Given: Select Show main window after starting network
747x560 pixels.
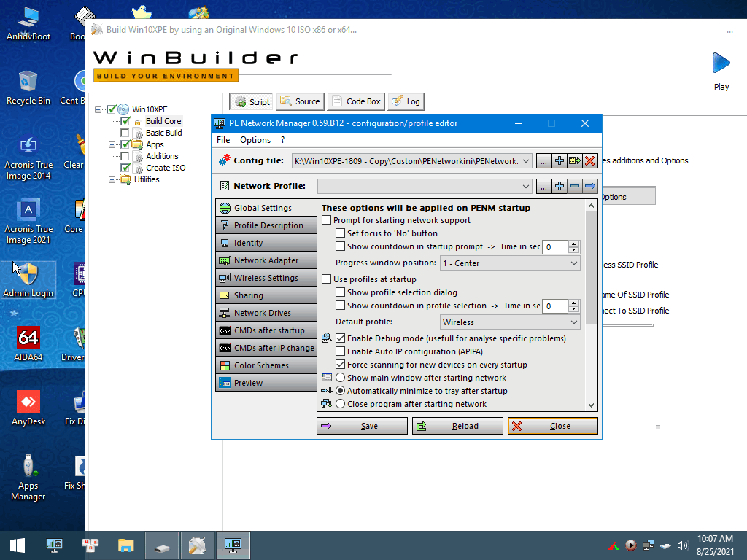Looking at the screenshot, I should tap(340, 378).
